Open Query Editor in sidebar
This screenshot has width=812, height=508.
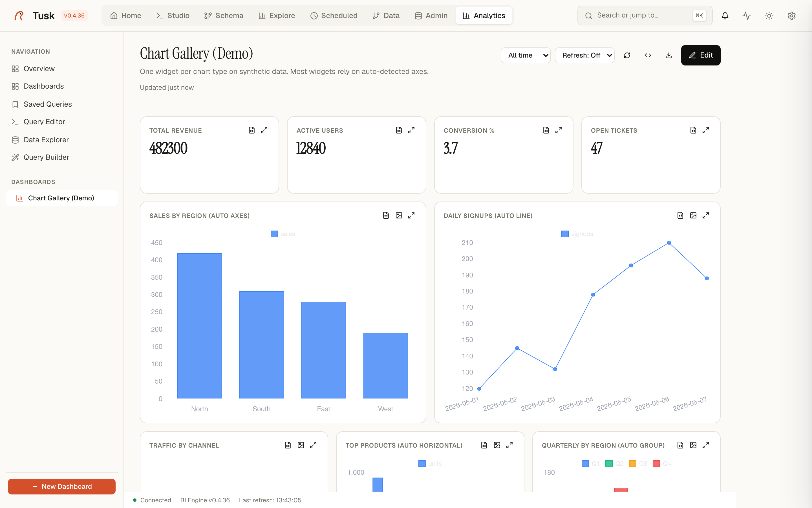[62, 122]
